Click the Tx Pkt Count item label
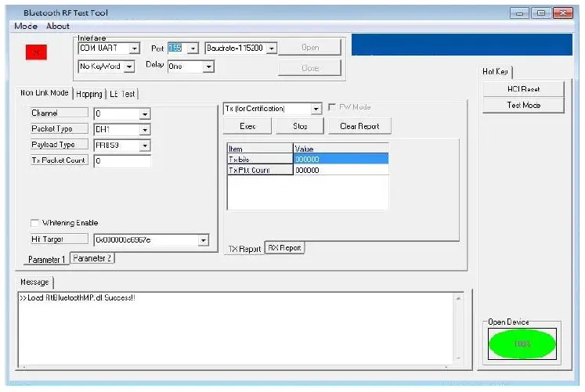Screen dimensions: 585x392 pos(260,170)
